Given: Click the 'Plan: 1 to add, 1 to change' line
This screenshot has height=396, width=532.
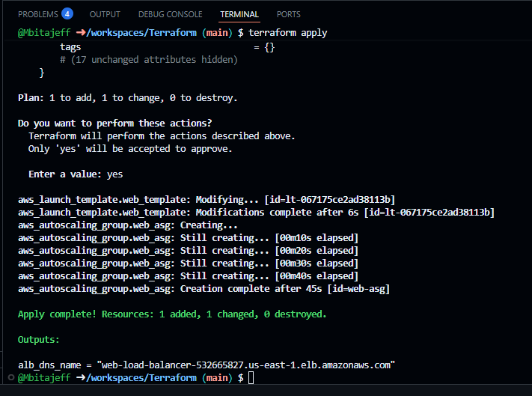Looking at the screenshot, I should [127, 98].
